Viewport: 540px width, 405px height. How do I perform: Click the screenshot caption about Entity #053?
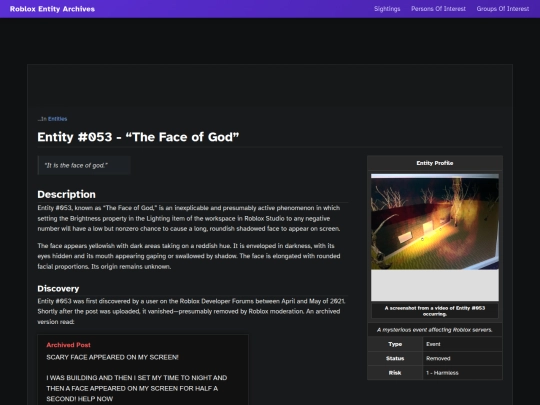pyautogui.click(x=435, y=311)
